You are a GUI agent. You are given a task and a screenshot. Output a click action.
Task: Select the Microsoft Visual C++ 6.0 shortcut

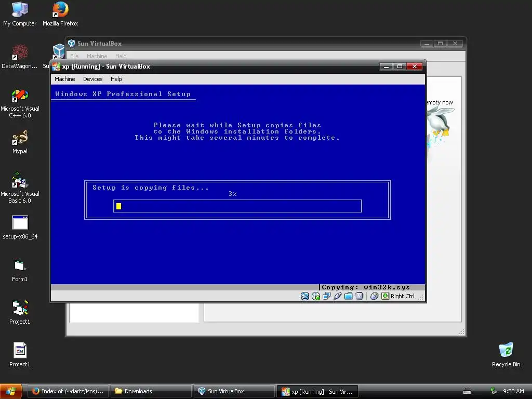click(20, 103)
